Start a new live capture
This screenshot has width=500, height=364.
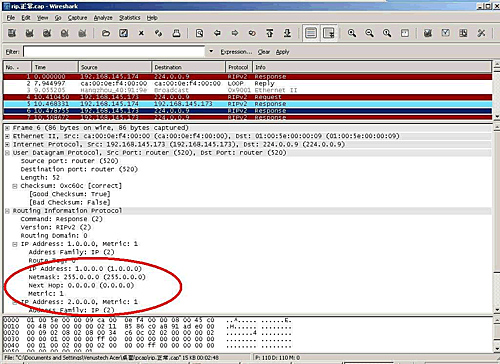coord(47,33)
